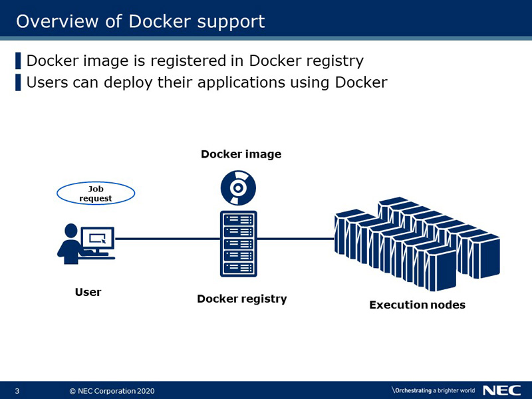Screen dimensions: 532x399
Task: Click the NEC logo in footer
Action: (501, 390)
